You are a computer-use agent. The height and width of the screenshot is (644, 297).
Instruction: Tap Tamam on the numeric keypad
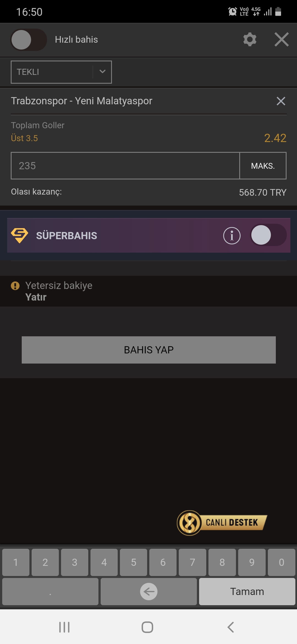pyautogui.click(x=247, y=591)
